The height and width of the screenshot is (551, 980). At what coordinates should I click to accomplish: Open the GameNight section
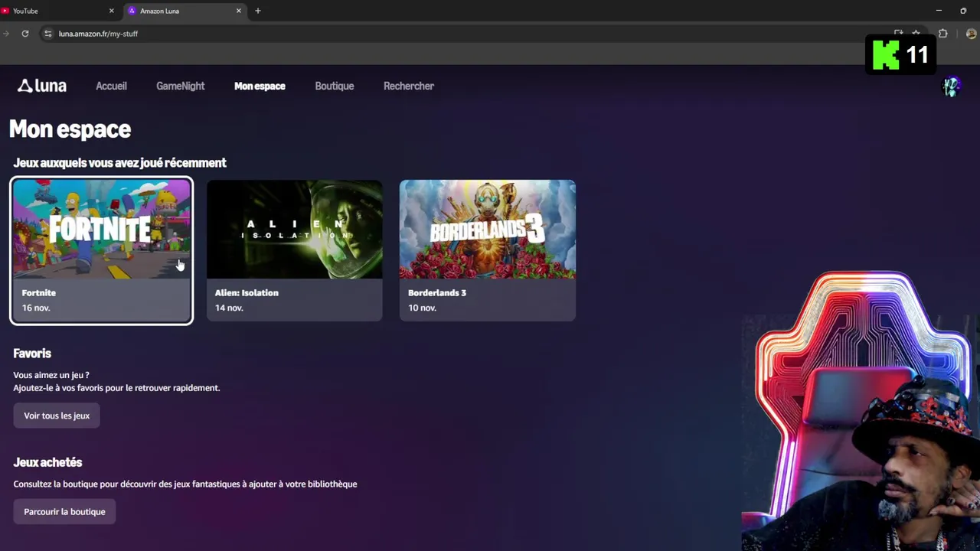[181, 86]
